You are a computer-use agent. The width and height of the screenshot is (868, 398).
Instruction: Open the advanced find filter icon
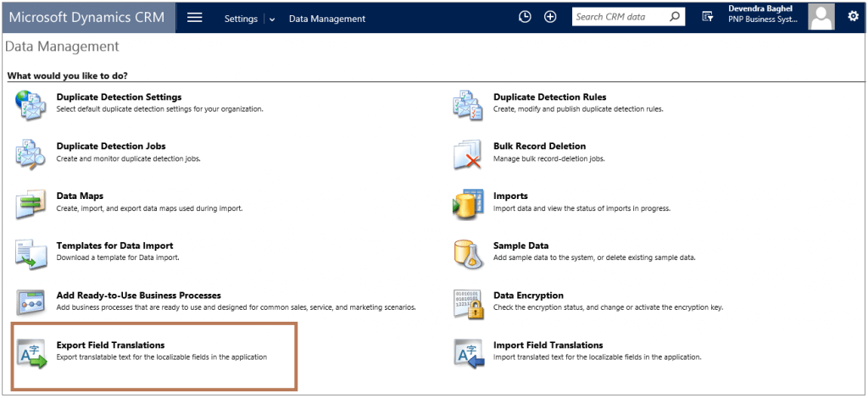[708, 17]
